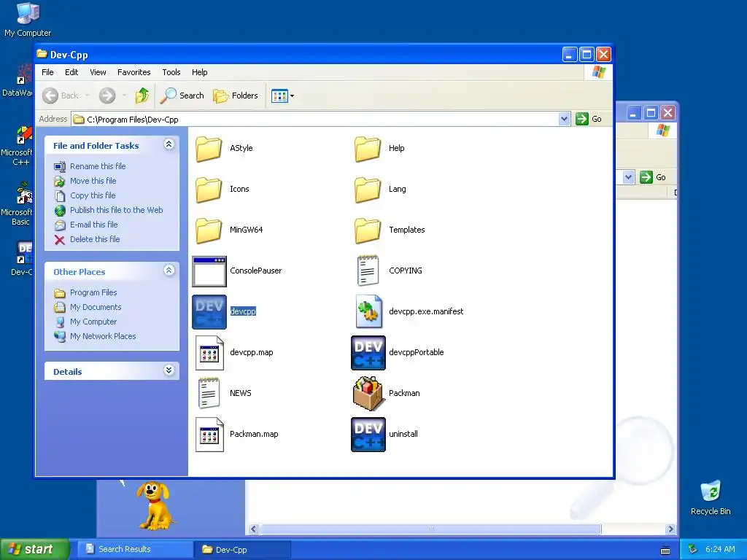Toggle the Folders pane
The width and height of the screenshot is (747, 560).
click(x=236, y=96)
